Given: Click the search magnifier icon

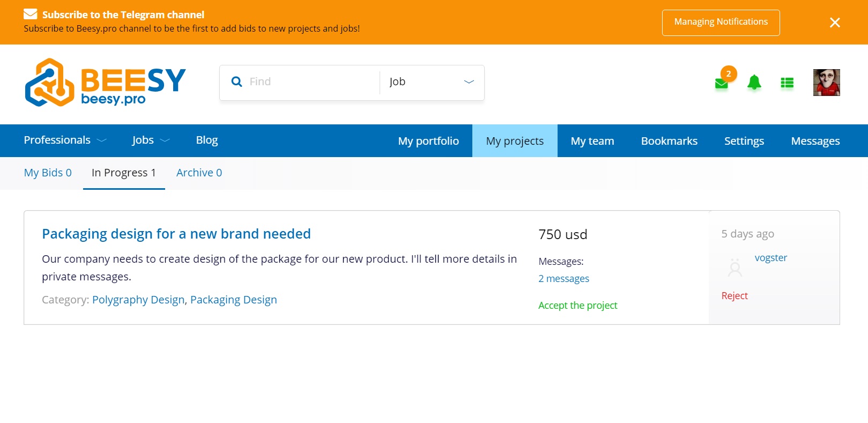Looking at the screenshot, I should click(x=236, y=82).
